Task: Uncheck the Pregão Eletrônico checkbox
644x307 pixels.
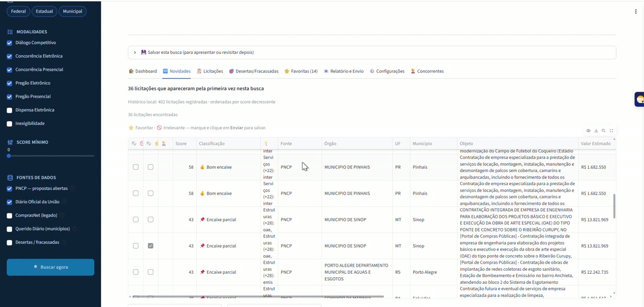Action: [9, 83]
